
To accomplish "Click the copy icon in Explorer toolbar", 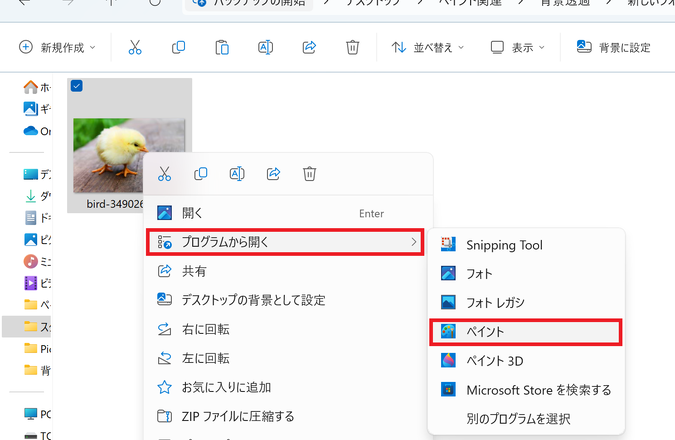I will (178, 47).
